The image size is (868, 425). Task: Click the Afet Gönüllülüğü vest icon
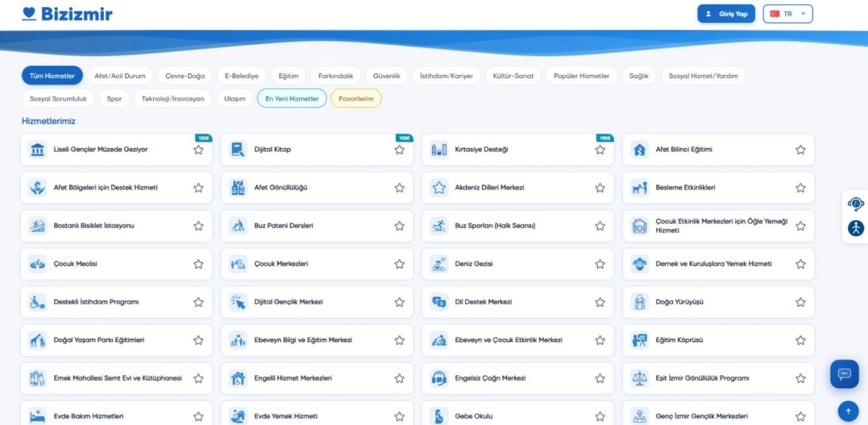pos(238,188)
